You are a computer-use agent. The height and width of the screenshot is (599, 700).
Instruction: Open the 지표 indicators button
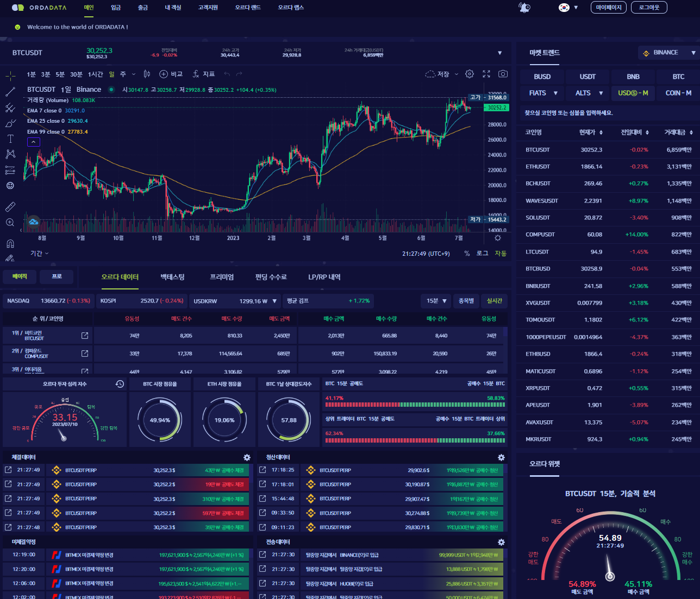[x=204, y=74]
